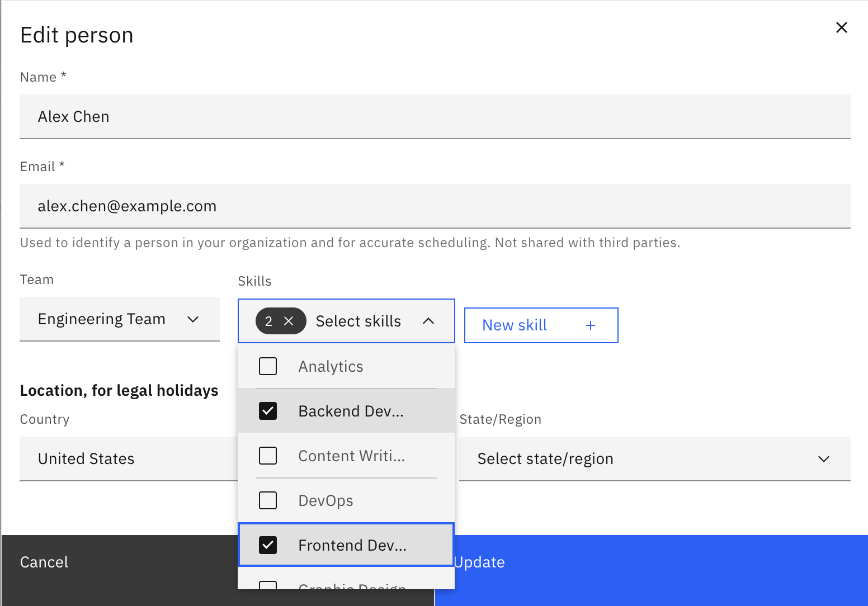The height and width of the screenshot is (606, 868).
Task: Click into the Email input field
Action: pos(435,206)
